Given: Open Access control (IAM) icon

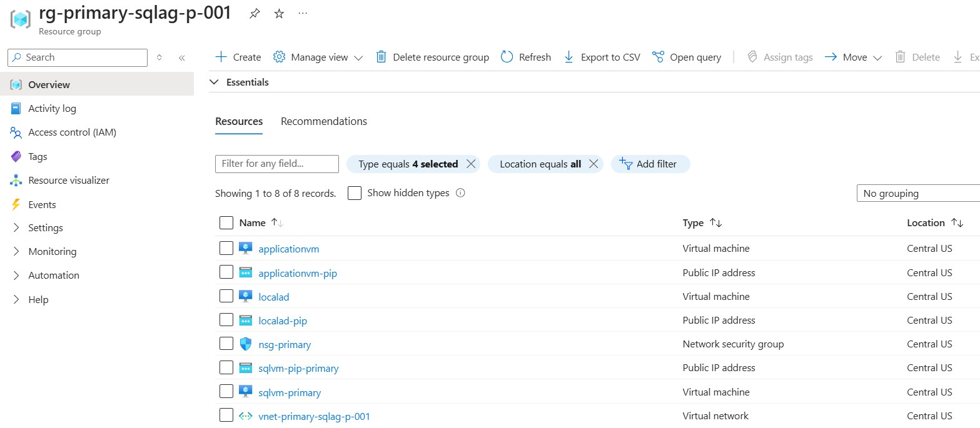Looking at the screenshot, I should pos(16,132).
